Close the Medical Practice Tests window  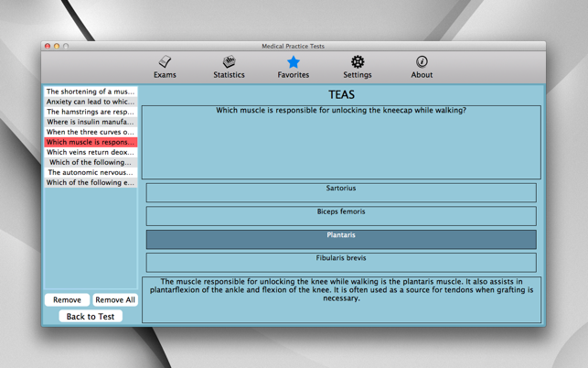(x=48, y=46)
